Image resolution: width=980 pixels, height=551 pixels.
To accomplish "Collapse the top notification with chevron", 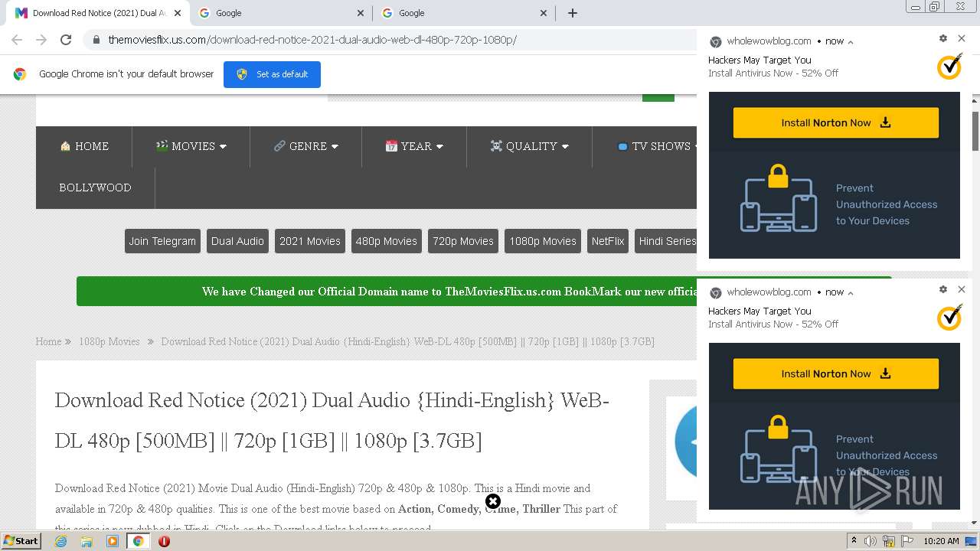I will click(x=851, y=42).
